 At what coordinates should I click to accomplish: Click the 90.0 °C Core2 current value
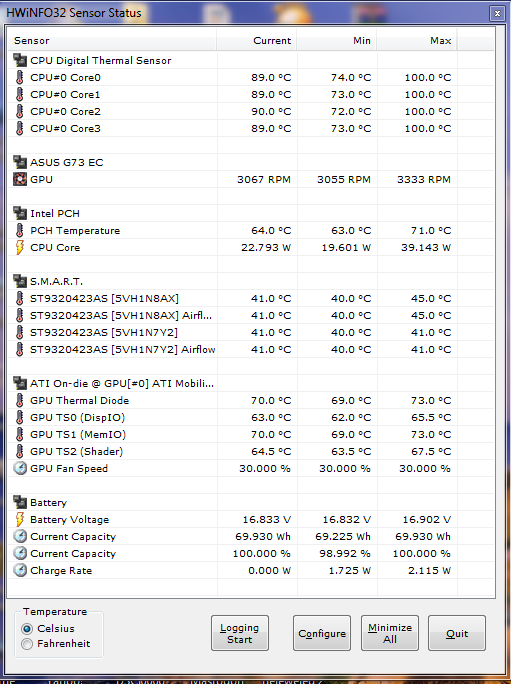tap(271, 112)
